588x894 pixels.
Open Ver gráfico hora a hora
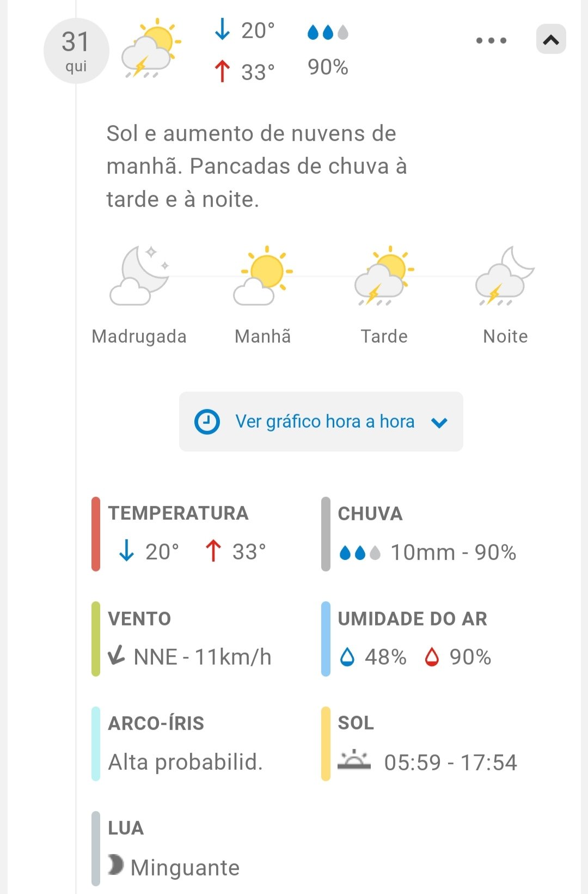point(324,422)
